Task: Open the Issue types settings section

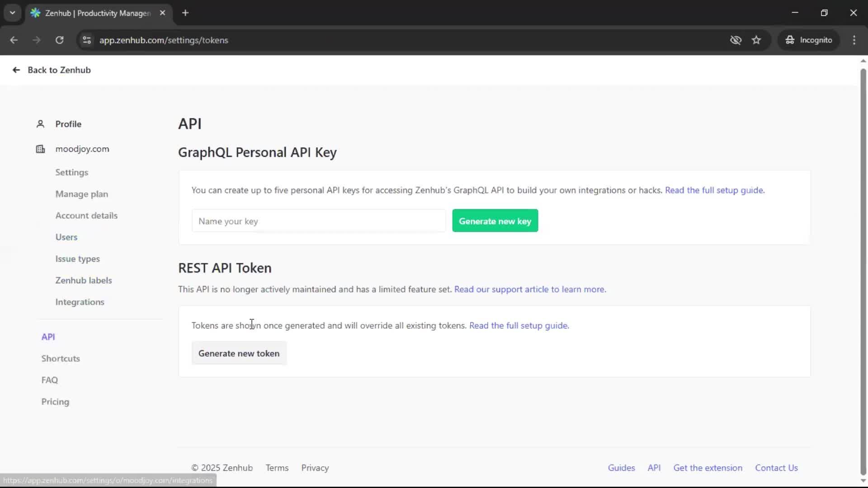Action: pyautogui.click(x=78, y=258)
